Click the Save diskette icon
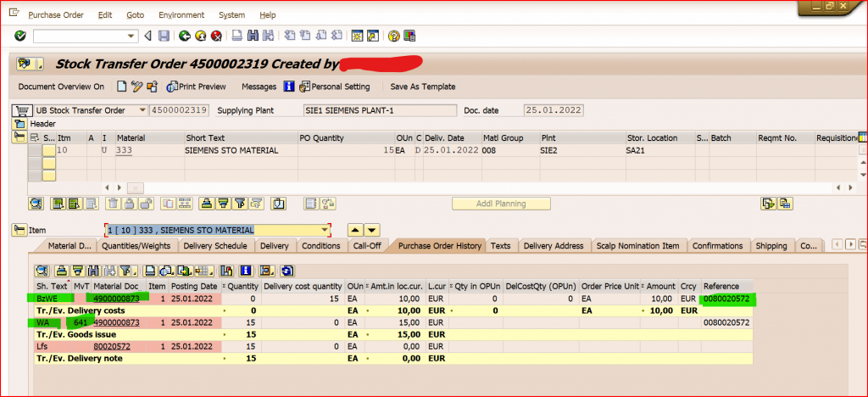The height and width of the screenshot is (397, 868). 164,36
